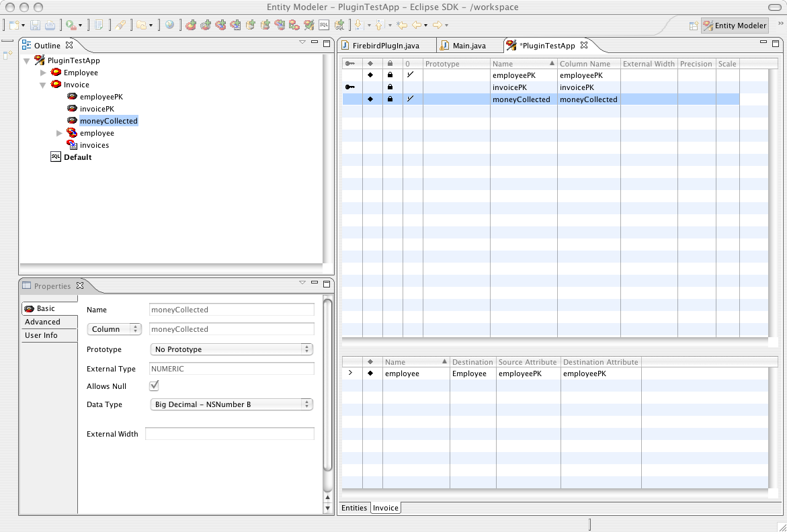
Task: Expand the Employee entity node
Action: pos(43,73)
